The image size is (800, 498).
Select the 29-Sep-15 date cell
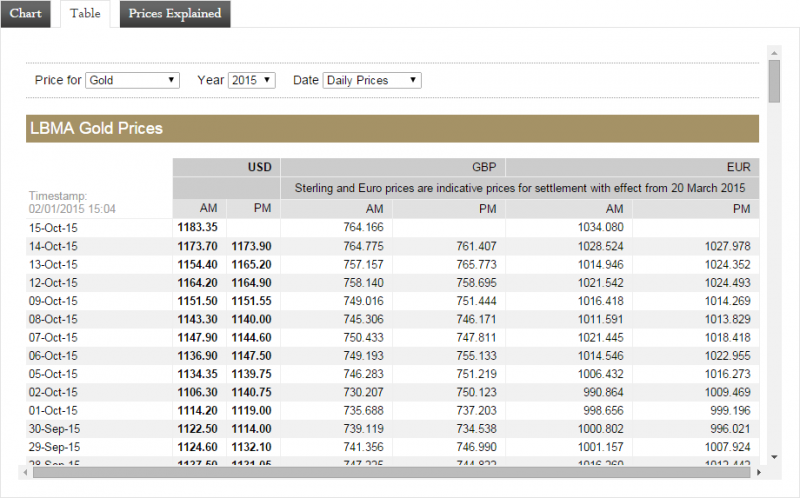[x=54, y=447]
